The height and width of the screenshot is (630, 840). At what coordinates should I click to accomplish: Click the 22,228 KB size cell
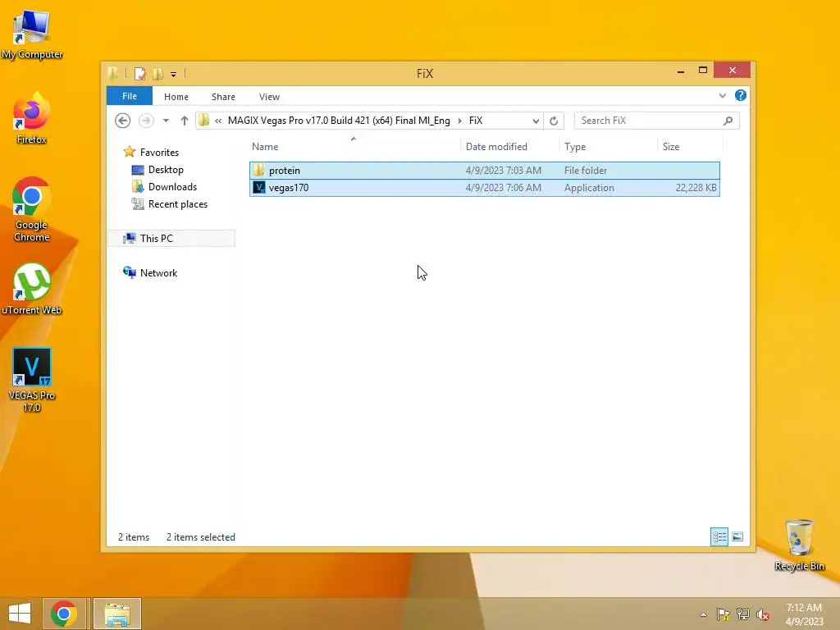(x=696, y=188)
